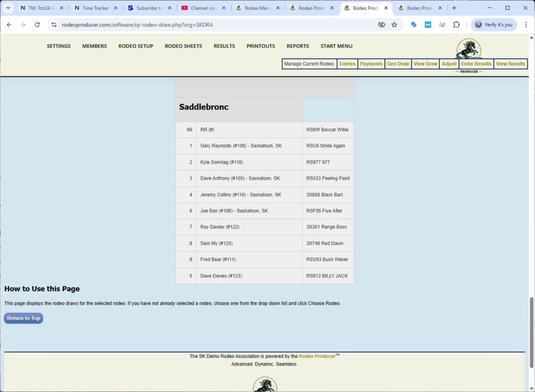The height and width of the screenshot is (392, 535).
Task: Open the RODEO SETUP menu
Action: [x=136, y=46]
